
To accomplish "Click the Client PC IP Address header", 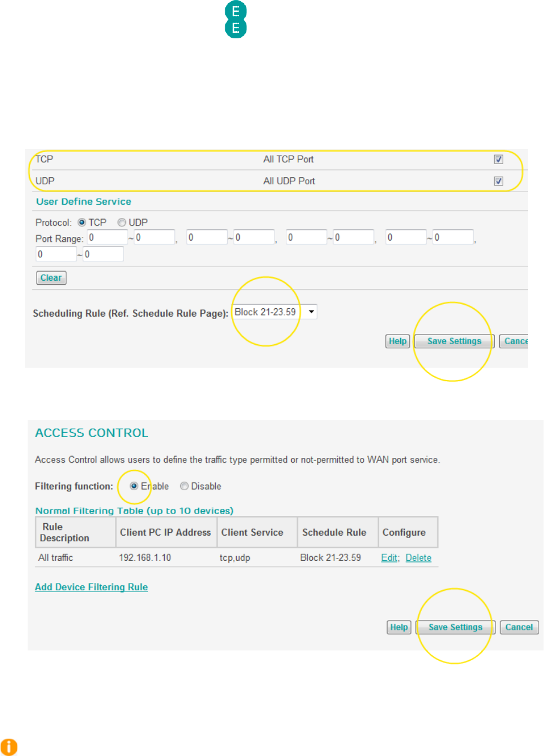I will [x=165, y=532].
